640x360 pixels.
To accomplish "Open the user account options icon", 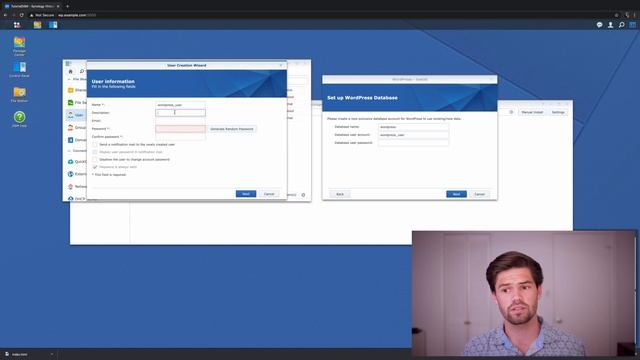I will click(610, 25).
